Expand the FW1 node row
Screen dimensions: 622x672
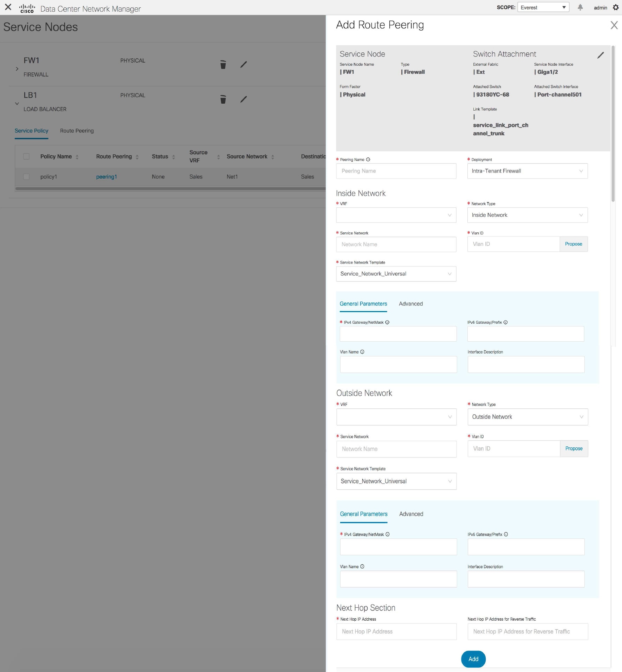click(x=17, y=69)
